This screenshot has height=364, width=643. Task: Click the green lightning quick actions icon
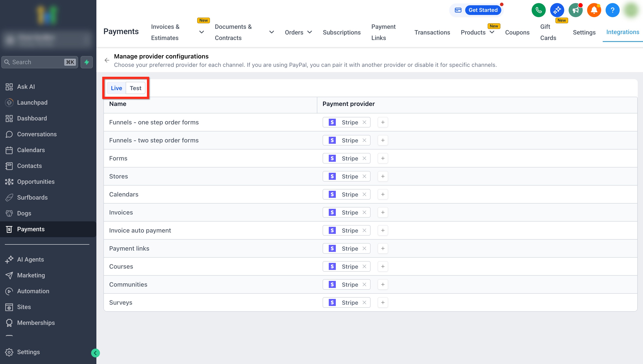pos(87,62)
